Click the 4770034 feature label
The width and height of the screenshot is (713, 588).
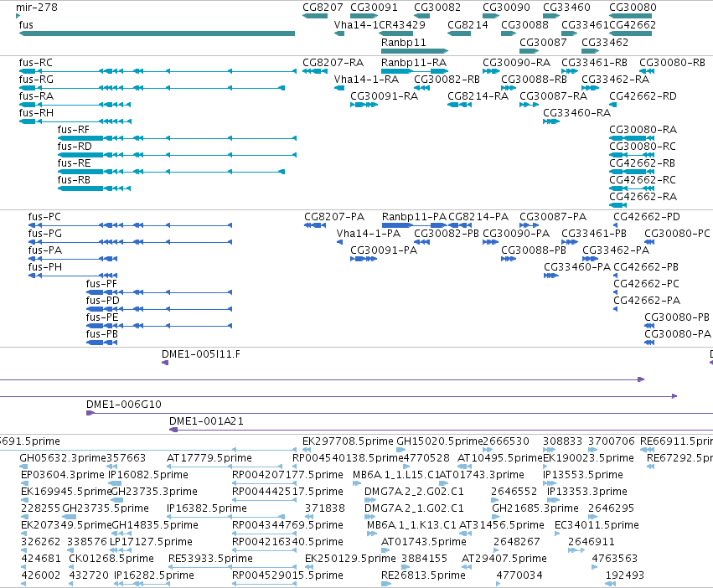pyautogui.click(x=519, y=575)
